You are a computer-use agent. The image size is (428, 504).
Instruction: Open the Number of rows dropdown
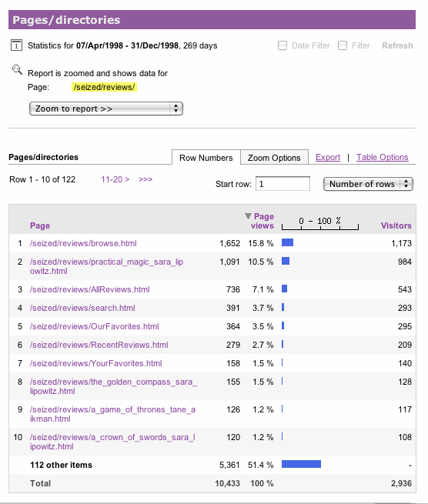pyautogui.click(x=368, y=184)
